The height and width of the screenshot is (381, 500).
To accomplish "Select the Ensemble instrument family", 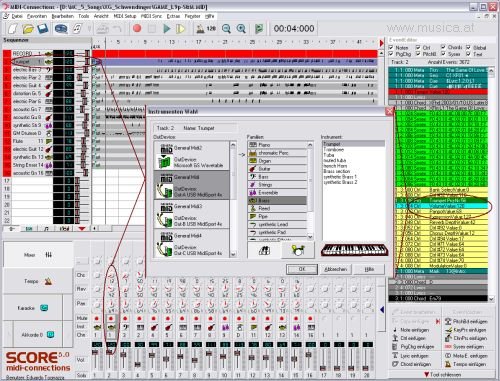I will click(x=277, y=193).
